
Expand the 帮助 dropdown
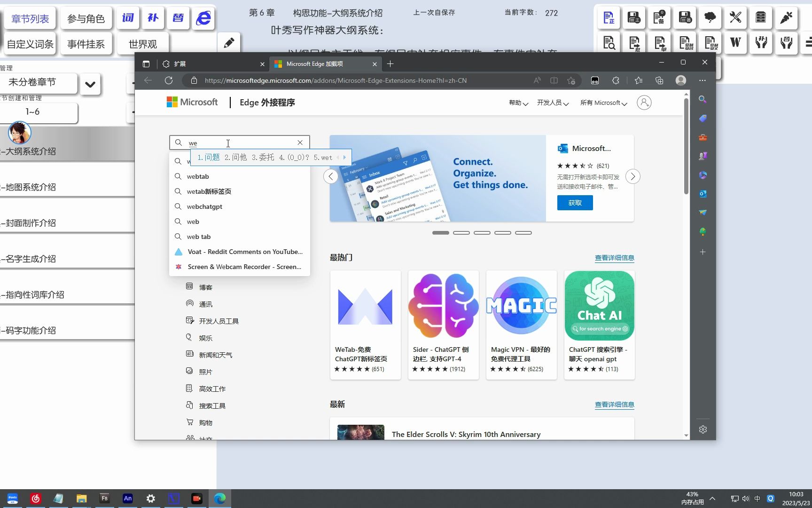pyautogui.click(x=518, y=103)
